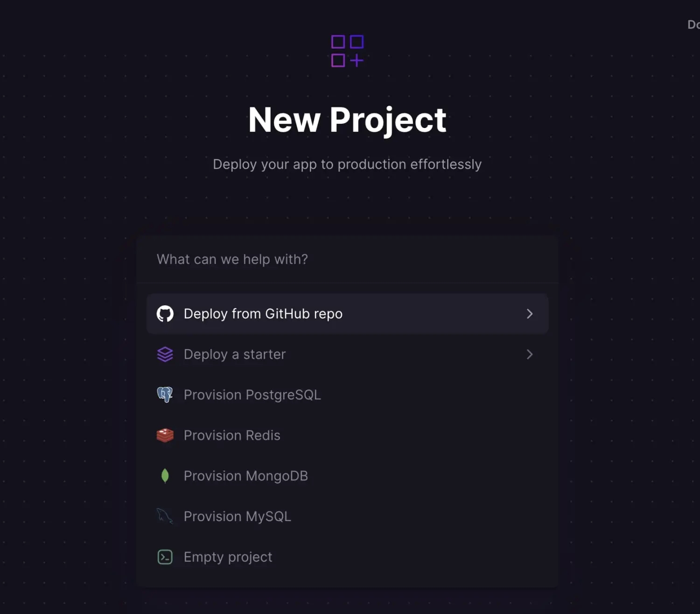Open the partially visible Docs link
The height and width of the screenshot is (614, 700).
coord(693,24)
